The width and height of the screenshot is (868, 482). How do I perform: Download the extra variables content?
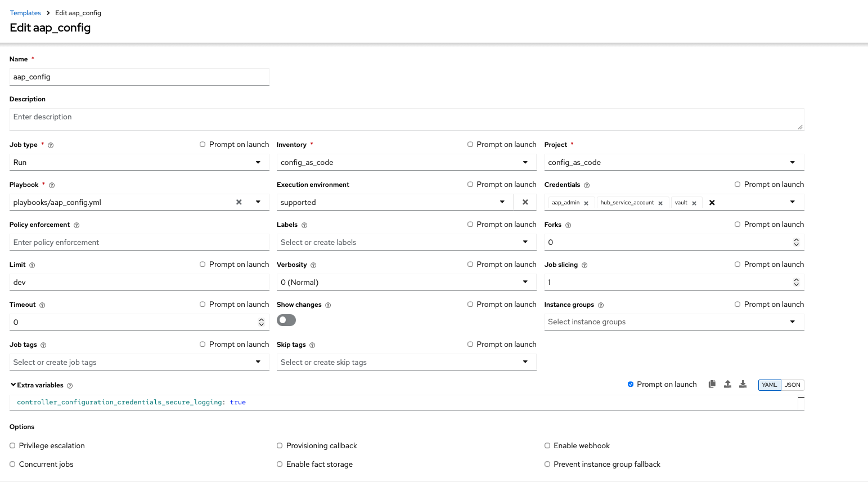tap(743, 384)
